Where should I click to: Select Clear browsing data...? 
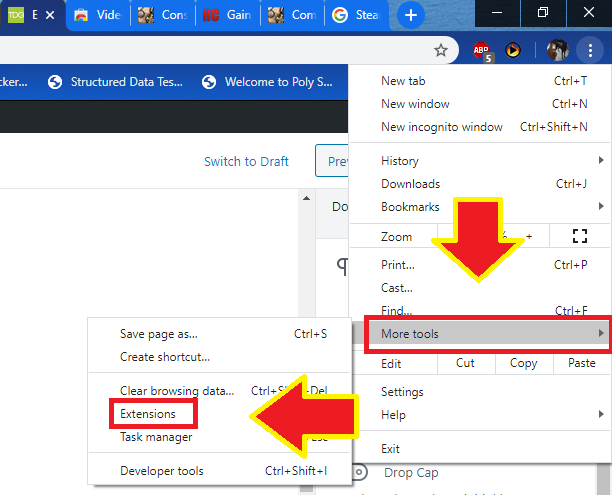coord(220,391)
